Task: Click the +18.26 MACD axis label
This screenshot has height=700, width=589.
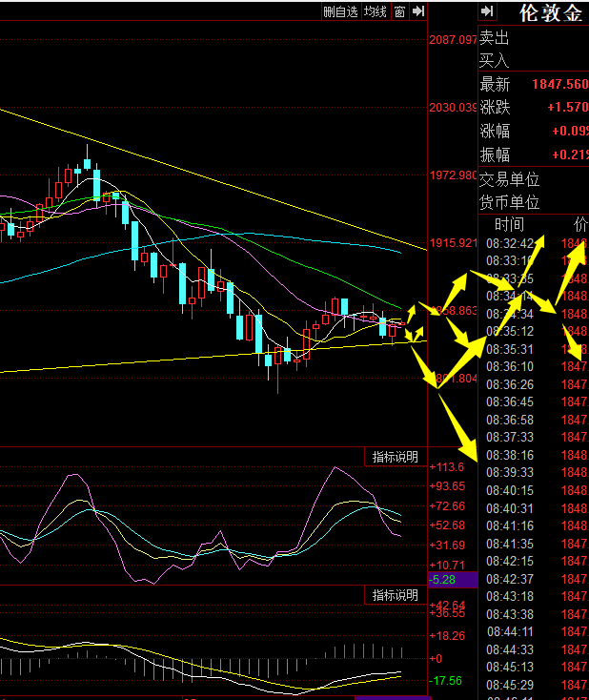Action: [447, 636]
